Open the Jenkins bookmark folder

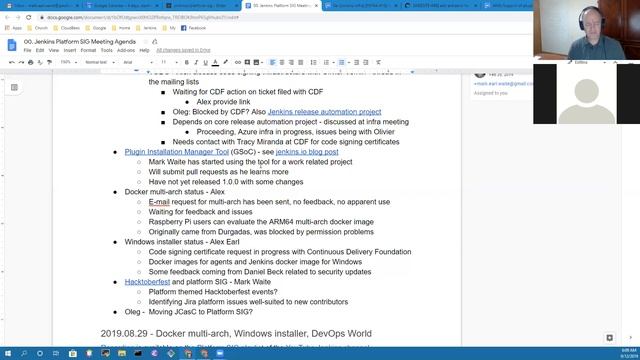(x=146, y=28)
